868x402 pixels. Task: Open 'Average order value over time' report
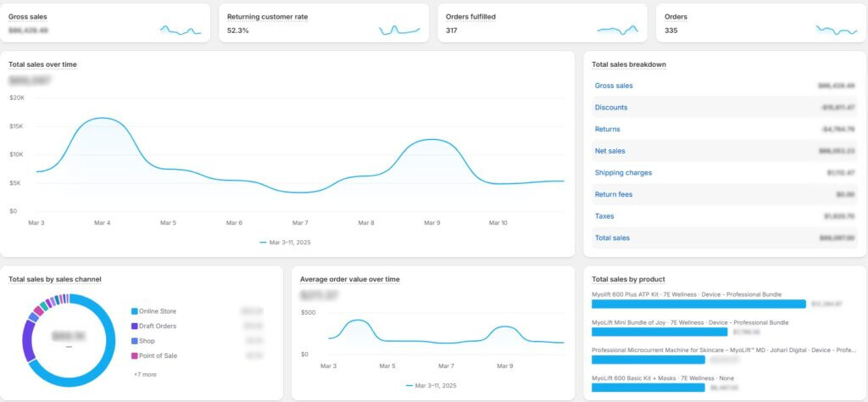349,279
